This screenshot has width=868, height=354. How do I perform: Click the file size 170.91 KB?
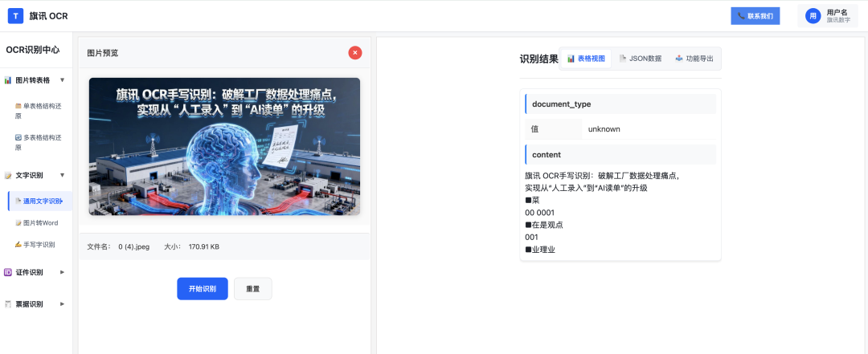click(x=203, y=246)
